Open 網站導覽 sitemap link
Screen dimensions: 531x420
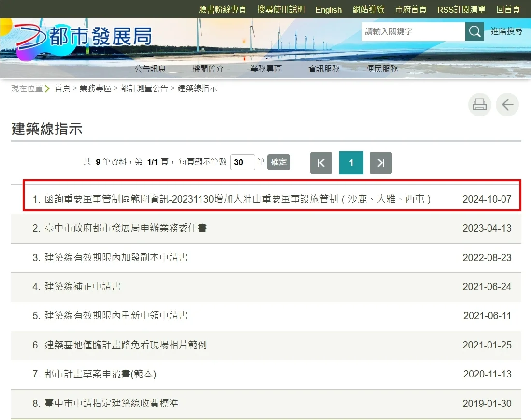pyautogui.click(x=368, y=10)
